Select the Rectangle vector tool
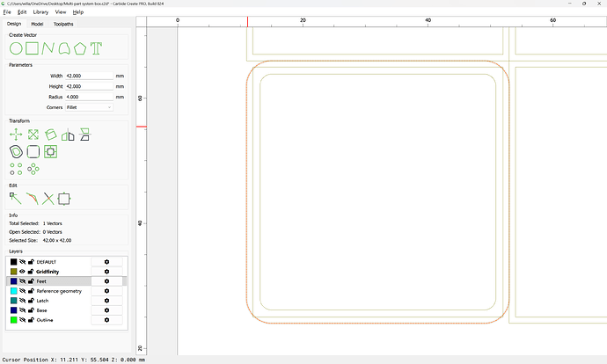 [x=33, y=48]
